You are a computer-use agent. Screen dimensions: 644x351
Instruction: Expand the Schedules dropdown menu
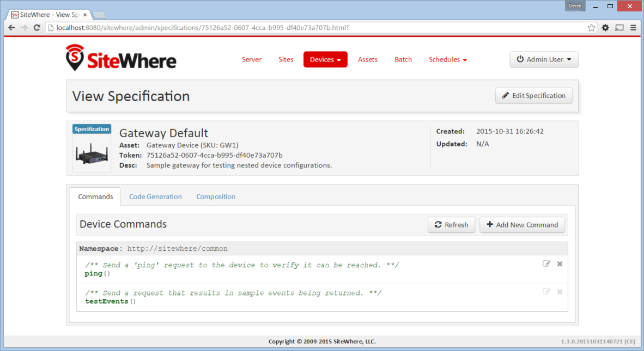[448, 59]
